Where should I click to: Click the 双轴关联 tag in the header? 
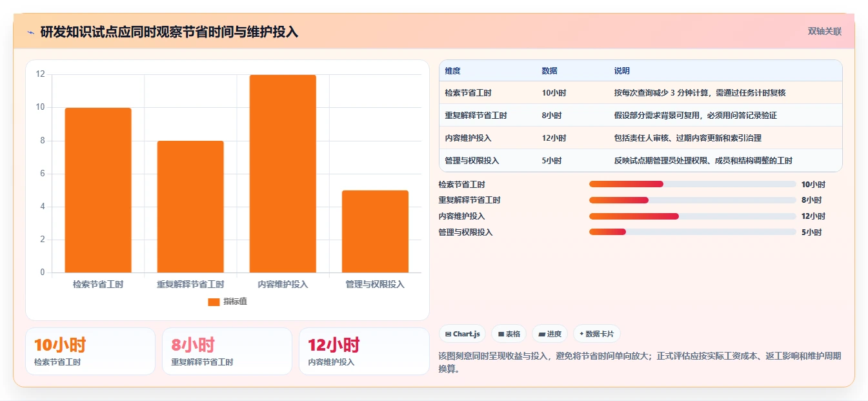(825, 31)
